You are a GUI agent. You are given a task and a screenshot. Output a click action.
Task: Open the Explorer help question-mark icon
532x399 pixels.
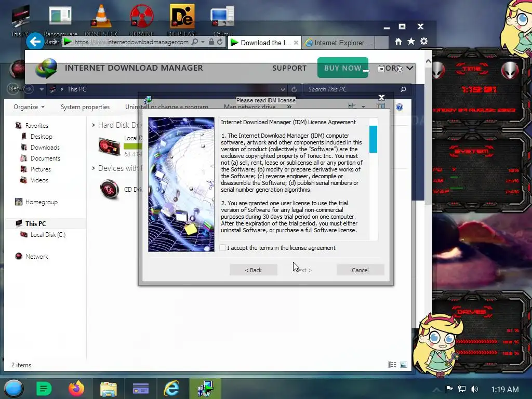point(400,107)
